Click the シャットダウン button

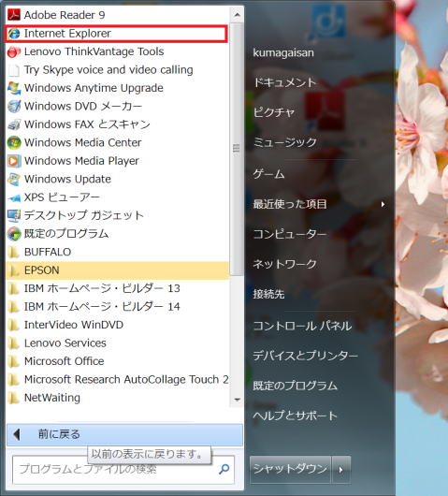[x=290, y=470]
